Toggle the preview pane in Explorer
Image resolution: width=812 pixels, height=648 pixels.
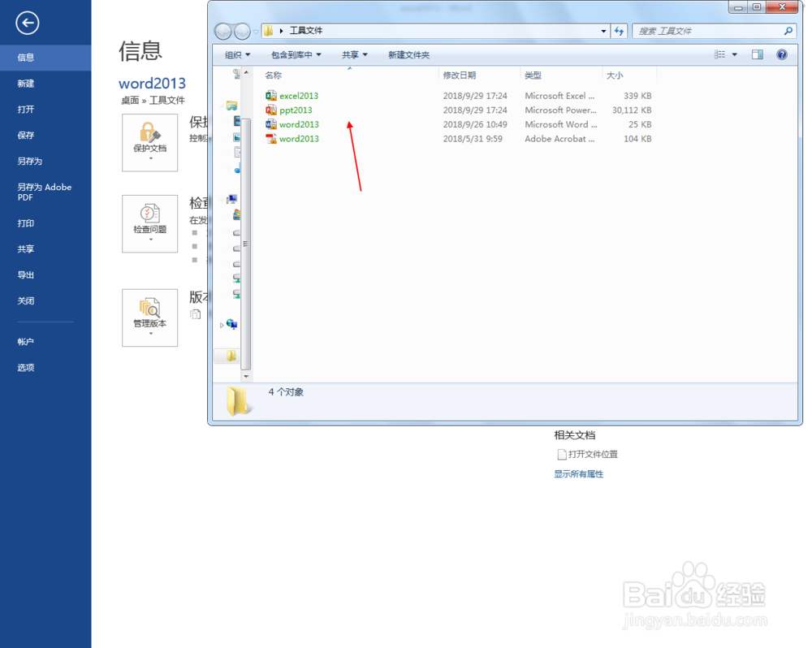[757, 54]
